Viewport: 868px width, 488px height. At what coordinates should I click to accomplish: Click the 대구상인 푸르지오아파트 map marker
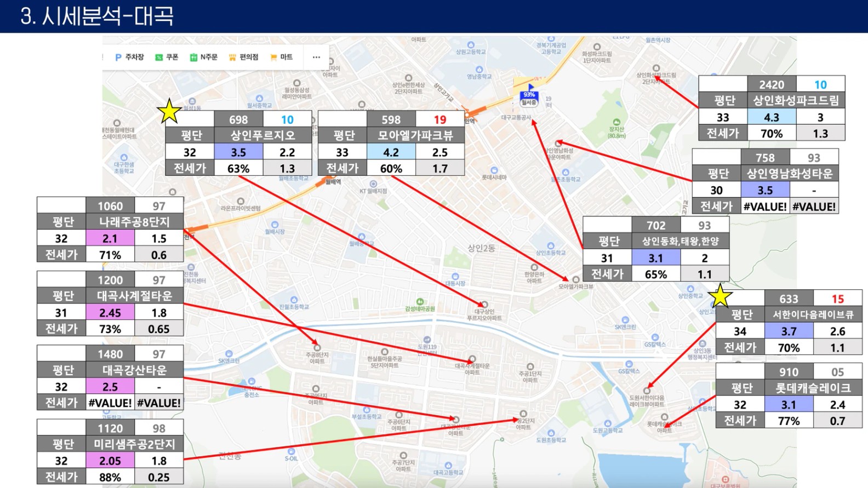(484, 311)
